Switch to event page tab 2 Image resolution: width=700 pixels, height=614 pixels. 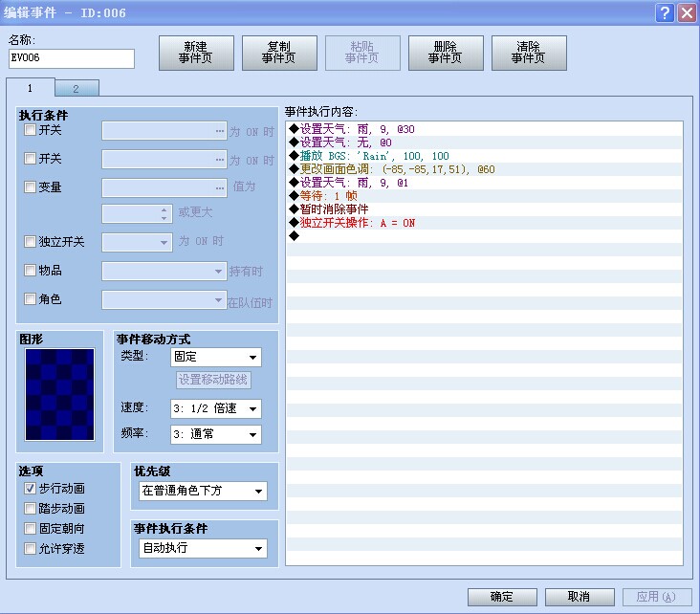coord(77,88)
